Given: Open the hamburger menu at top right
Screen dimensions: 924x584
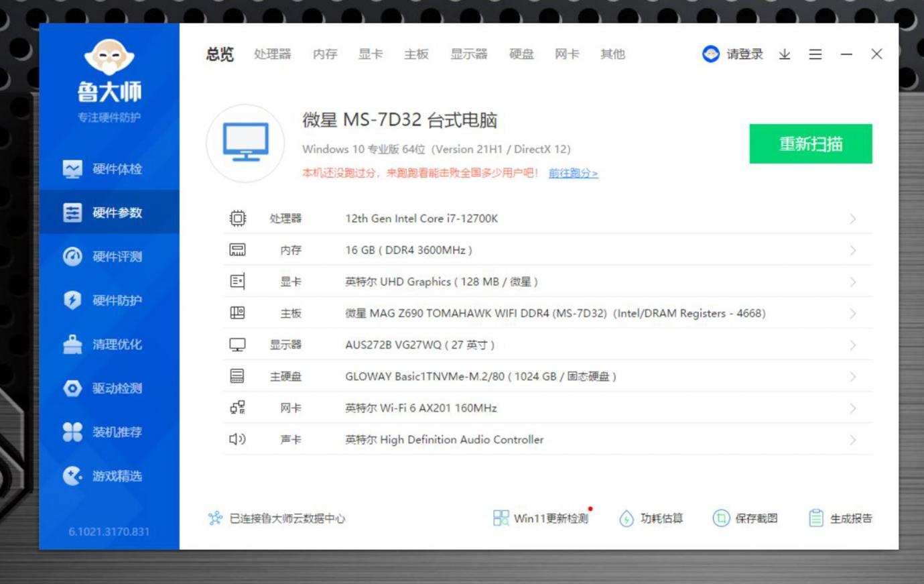Looking at the screenshot, I should pos(815,54).
